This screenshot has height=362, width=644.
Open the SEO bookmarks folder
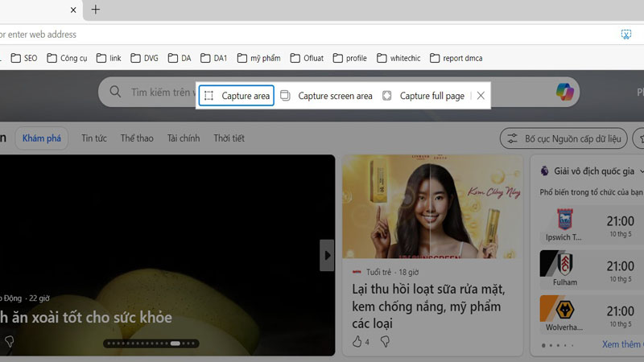pos(24,58)
